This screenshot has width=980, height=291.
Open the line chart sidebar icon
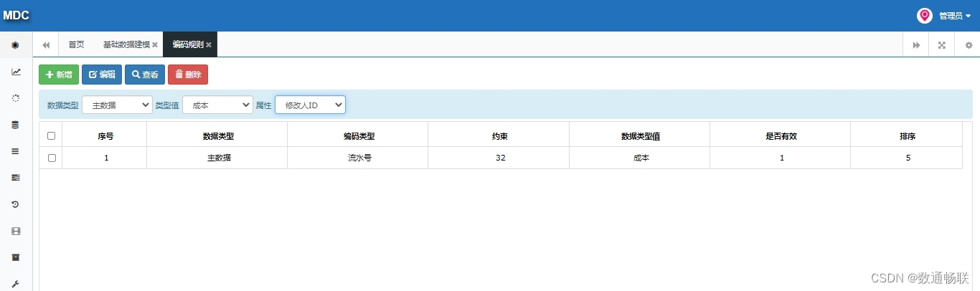(16, 72)
